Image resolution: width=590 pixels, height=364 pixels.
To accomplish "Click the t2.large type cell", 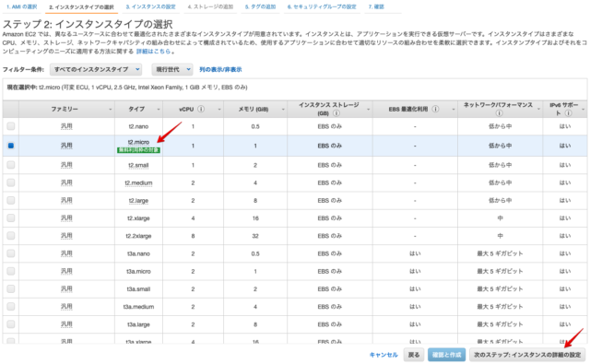I will pyautogui.click(x=138, y=200).
